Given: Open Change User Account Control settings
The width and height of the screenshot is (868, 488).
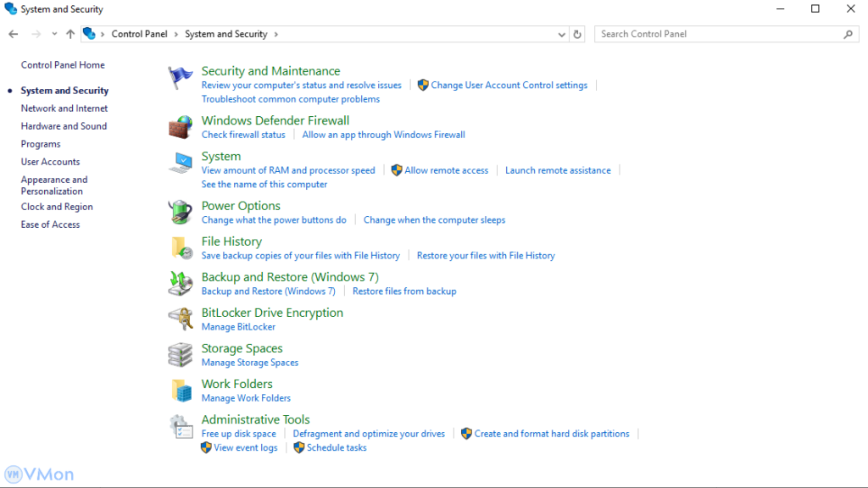Looking at the screenshot, I should (509, 86).
